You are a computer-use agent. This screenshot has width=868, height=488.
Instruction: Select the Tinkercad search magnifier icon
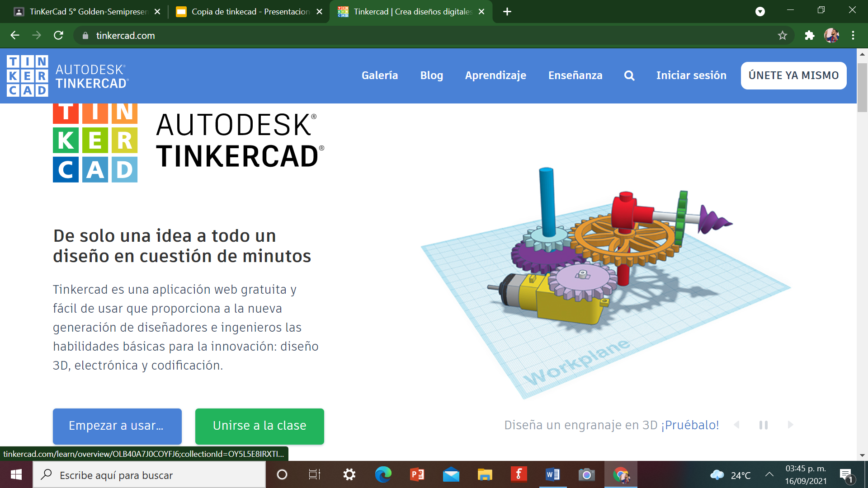point(629,75)
